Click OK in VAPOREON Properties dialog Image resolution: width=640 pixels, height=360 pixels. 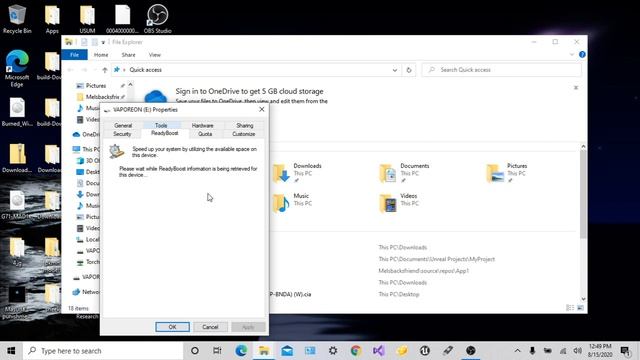click(172, 327)
